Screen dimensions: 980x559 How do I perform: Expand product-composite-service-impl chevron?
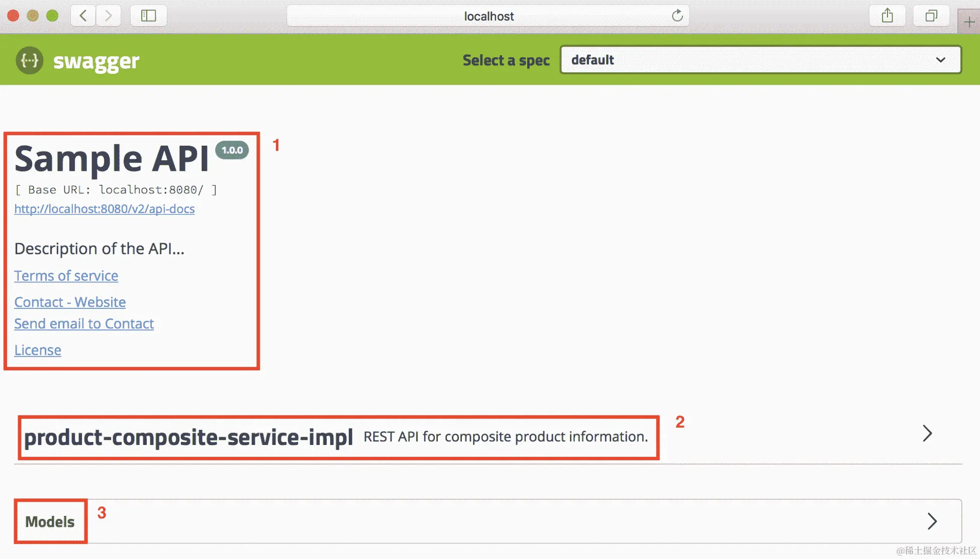click(x=927, y=433)
